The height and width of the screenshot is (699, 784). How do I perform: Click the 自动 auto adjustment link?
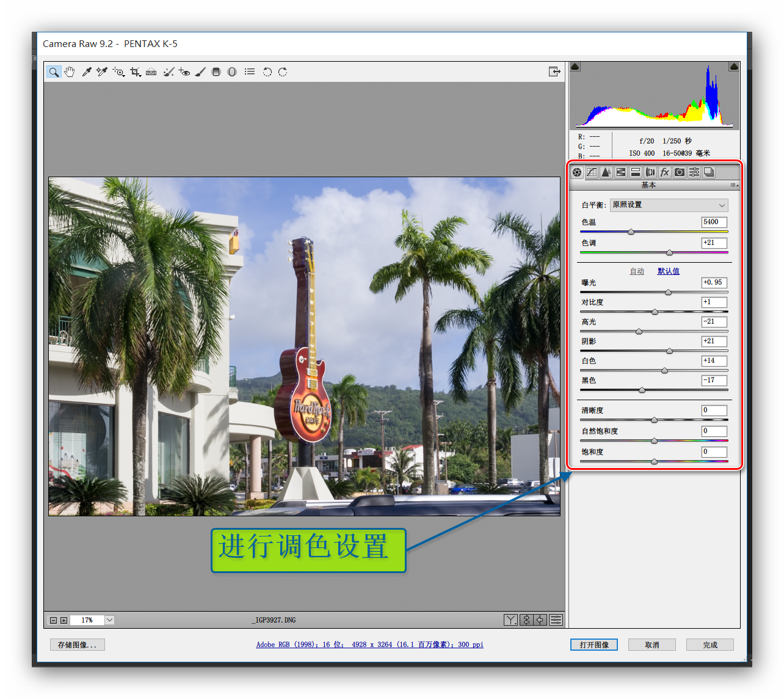(636, 271)
